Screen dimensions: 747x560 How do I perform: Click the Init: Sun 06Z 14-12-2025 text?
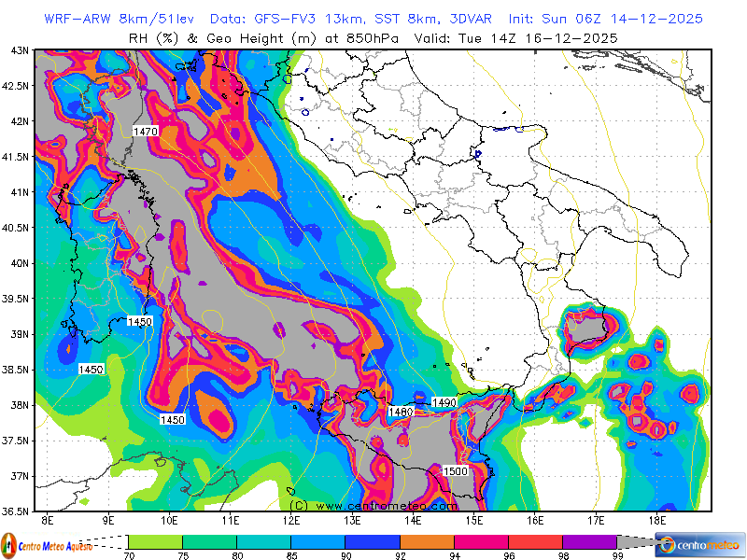point(605,19)
